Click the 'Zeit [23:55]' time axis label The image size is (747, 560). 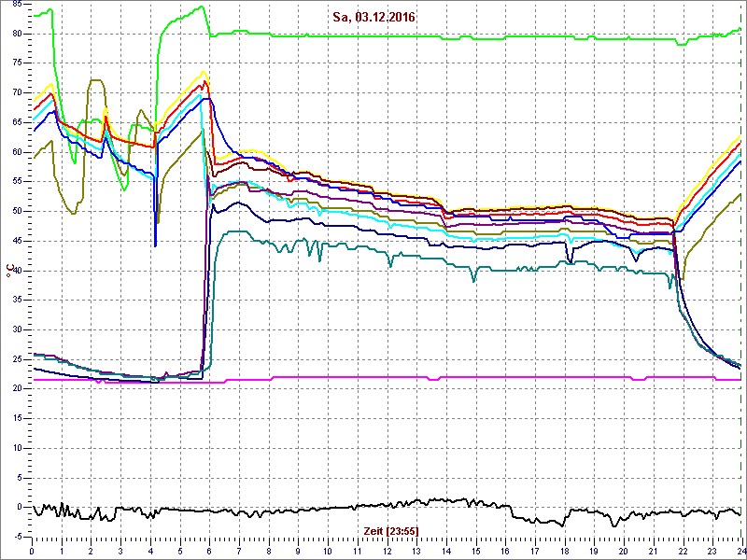pyautogui.click(x=391, y=531)
